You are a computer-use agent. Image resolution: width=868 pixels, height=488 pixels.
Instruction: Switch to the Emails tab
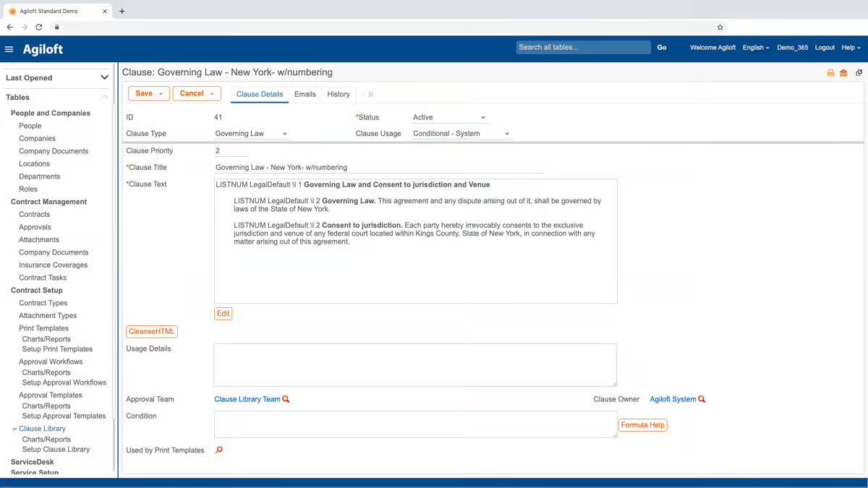pyautogui.click(x=305, y=94)
